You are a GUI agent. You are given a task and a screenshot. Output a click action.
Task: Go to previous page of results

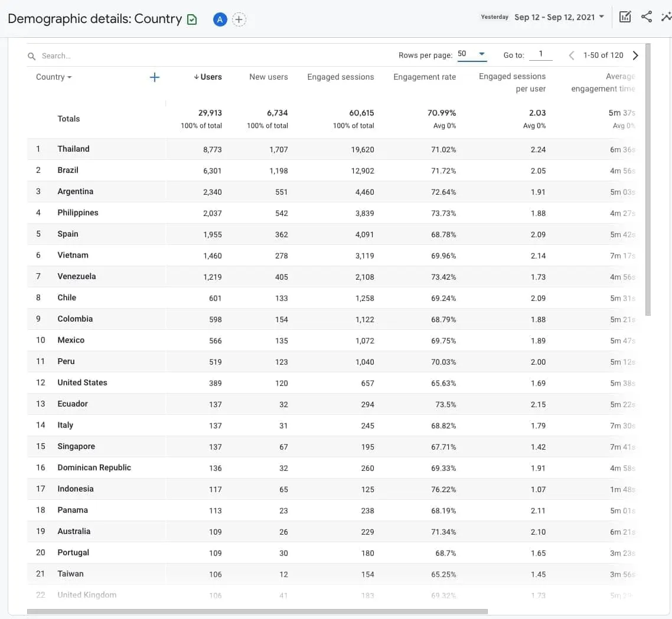[x=571, y=55]
